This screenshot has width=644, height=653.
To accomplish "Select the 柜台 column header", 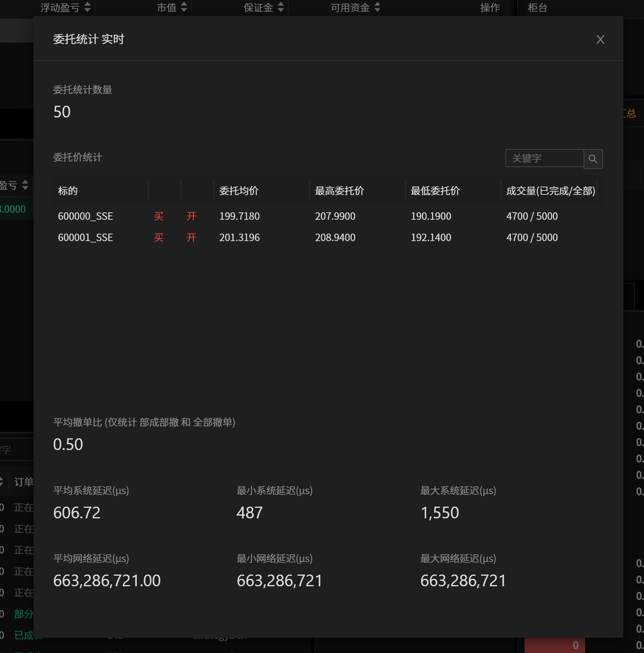I will click(538, 7).
